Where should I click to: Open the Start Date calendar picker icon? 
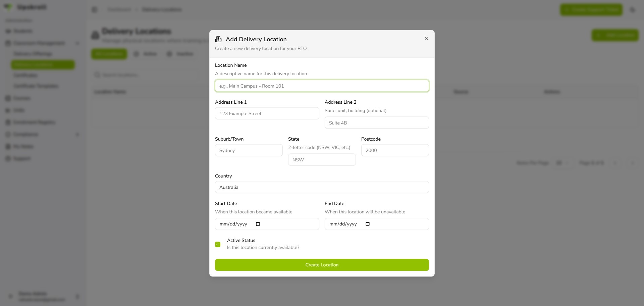[x=258, y=224]
